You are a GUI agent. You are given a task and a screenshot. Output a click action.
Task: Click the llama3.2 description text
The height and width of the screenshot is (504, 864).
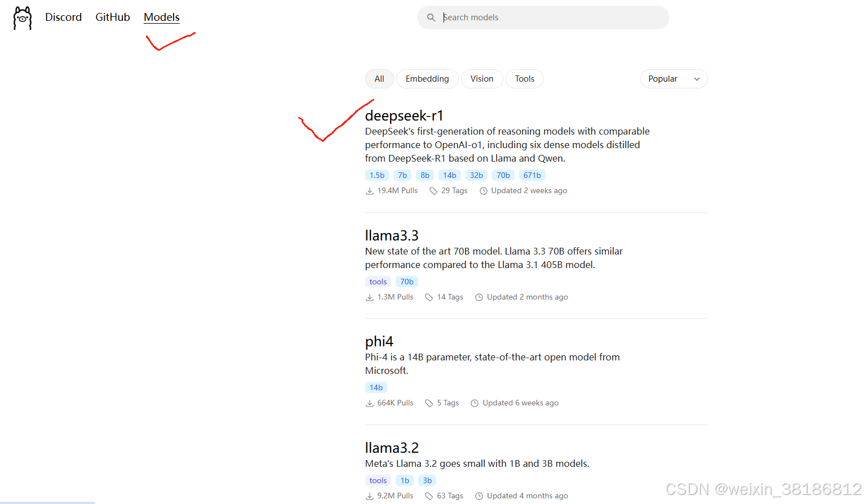[477, 463]
